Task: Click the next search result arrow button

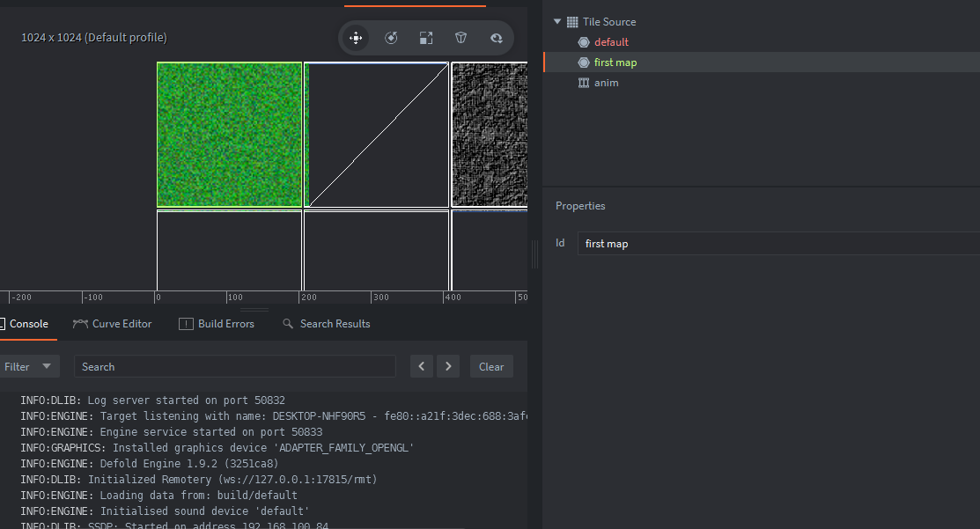Action: [x=448, y=366]
